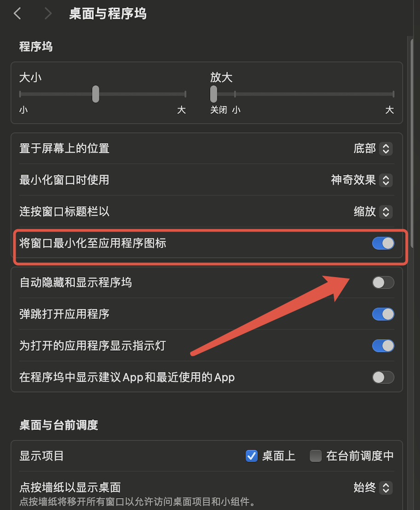Toggle 将窗口最小化至应用程序图标 switch
420x510 pixels.
(383, 243)
